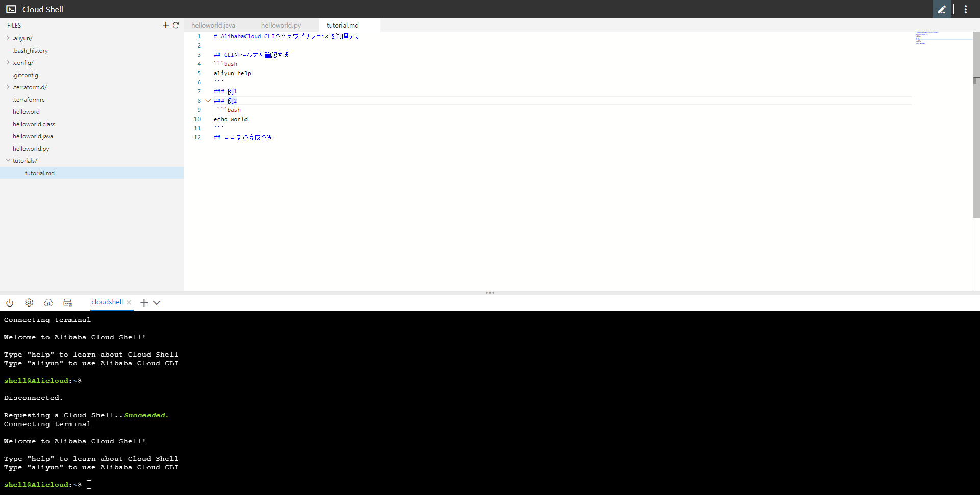Open .bash_history file

pos(31,51)
